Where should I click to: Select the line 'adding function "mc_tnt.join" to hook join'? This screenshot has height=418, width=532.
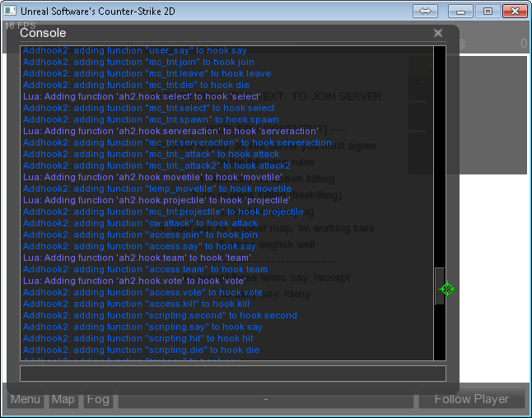[138, 62]
